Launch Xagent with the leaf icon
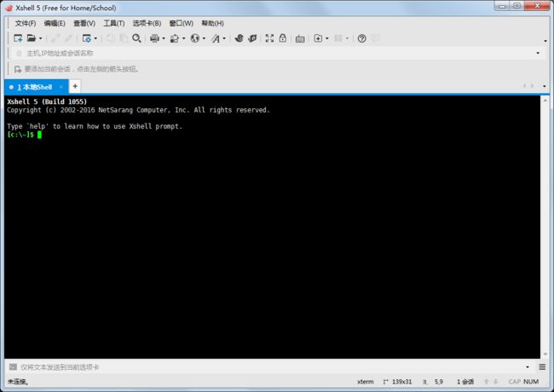The height and width of the screenshot is (392, 554). point(252,38)
